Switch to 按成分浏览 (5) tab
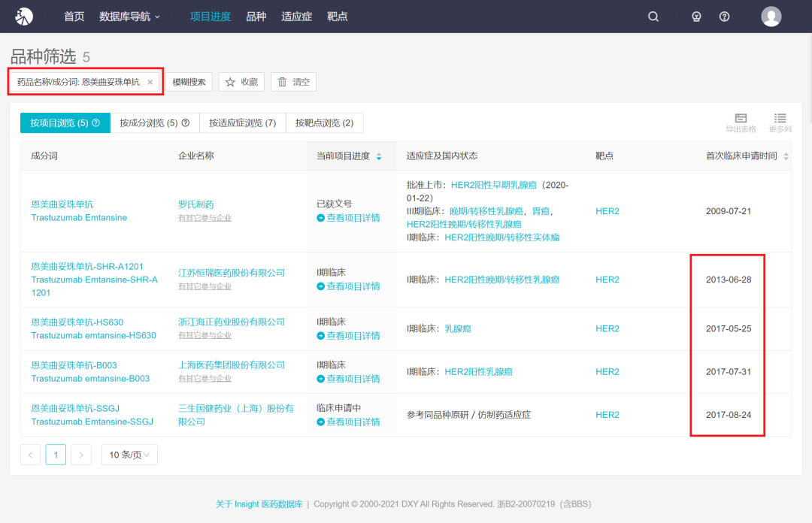The image size is (812, 523). (155, 122)
